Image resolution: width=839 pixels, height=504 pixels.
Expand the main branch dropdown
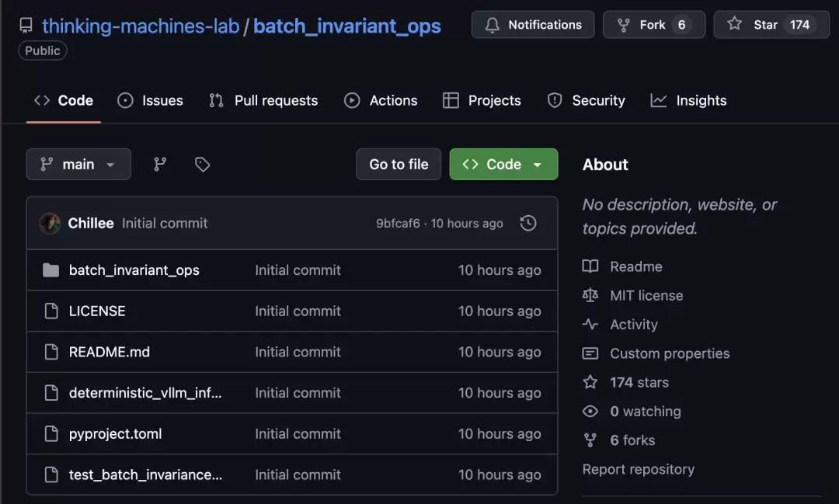(x=78, y=164)
